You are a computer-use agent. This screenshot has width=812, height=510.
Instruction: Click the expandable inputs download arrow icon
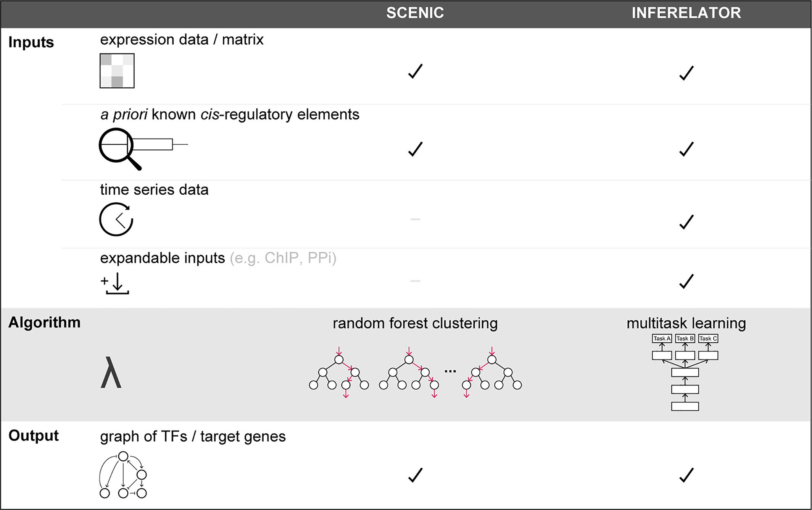click(115, 283)
